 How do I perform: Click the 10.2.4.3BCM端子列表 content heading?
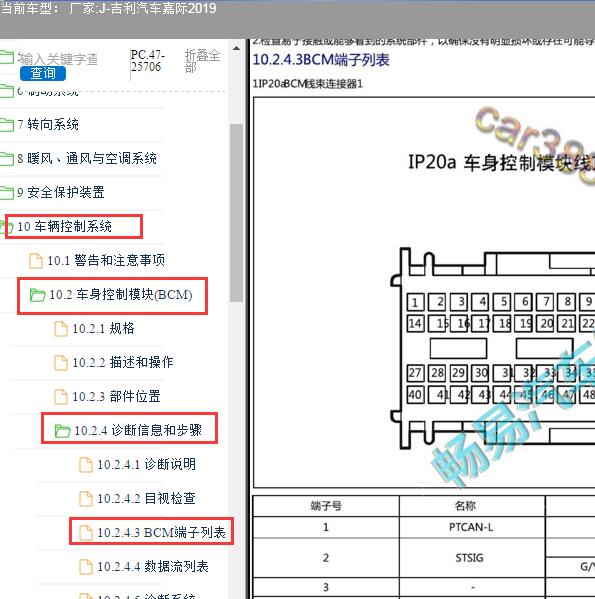click(321, 60)
